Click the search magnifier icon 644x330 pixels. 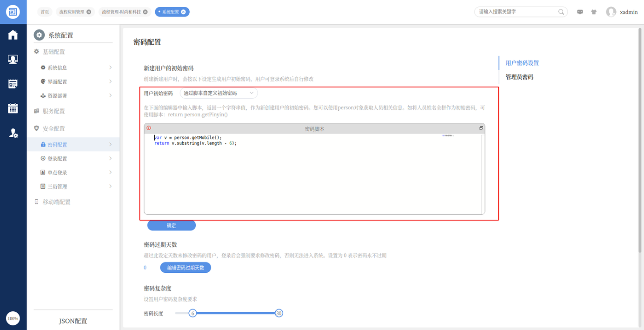point(561,12)
